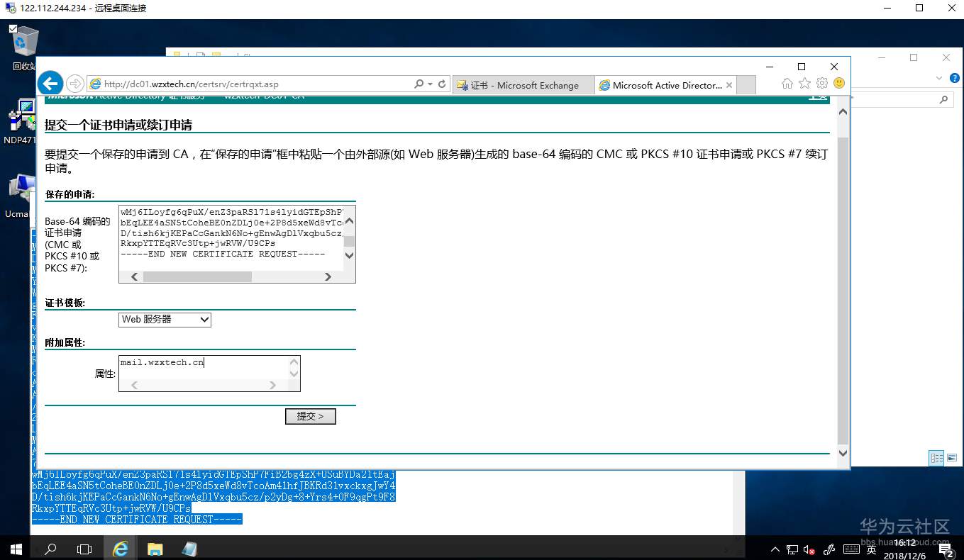Switch to the Microsoft Active Directory tab
Viewport: 964px width, 560px height.
[x=665, y=84]
